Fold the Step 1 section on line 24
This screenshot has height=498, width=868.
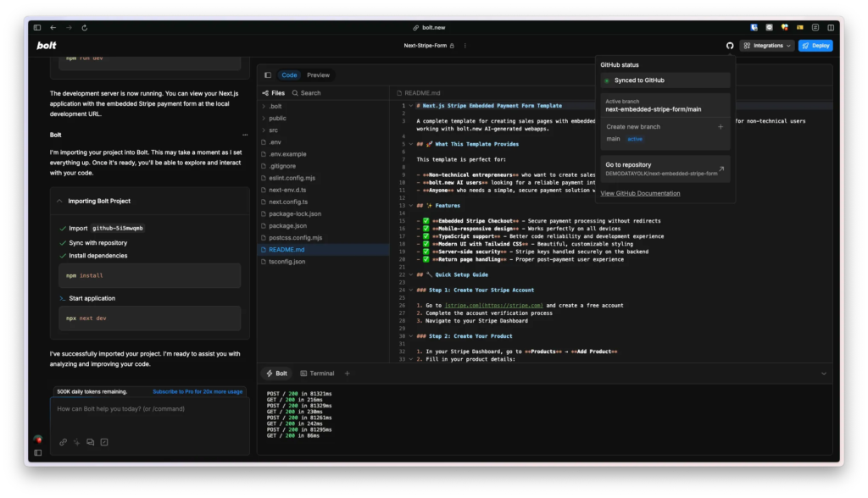pyautogui.click(x=411, y=290)
